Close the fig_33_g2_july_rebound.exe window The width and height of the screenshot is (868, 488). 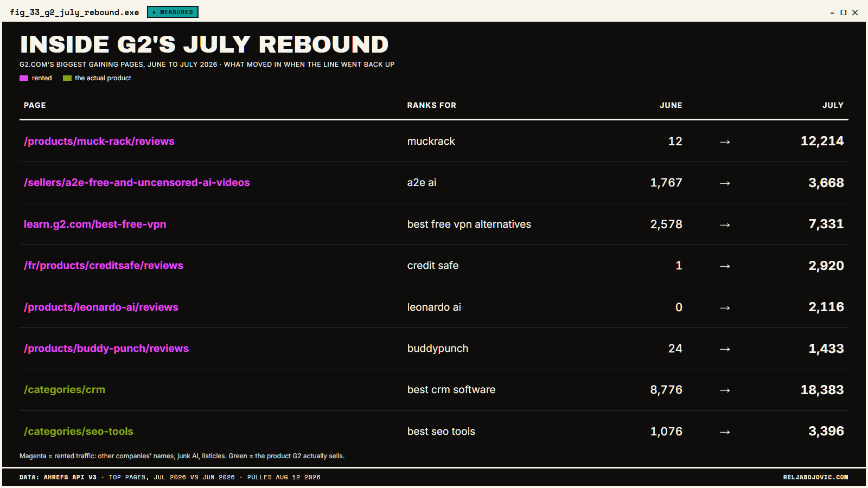click(855, 12)
